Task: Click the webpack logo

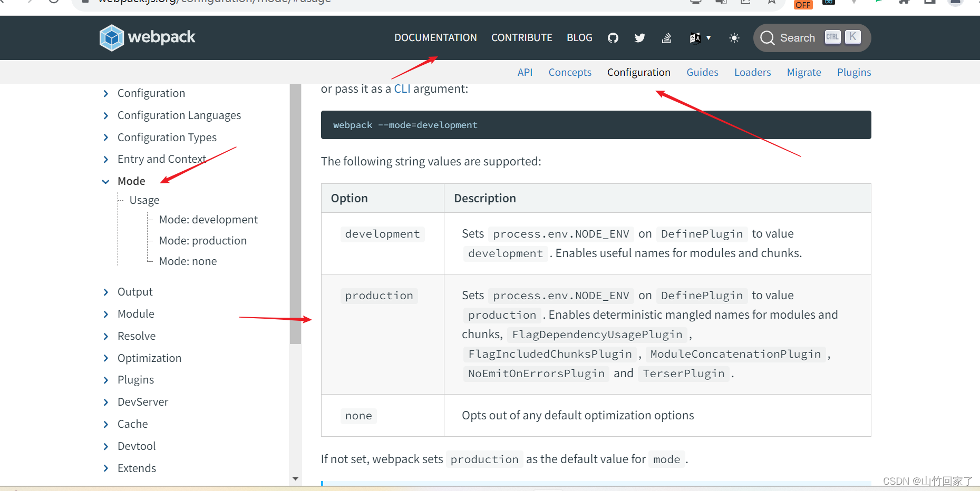Action: (147, 37)
